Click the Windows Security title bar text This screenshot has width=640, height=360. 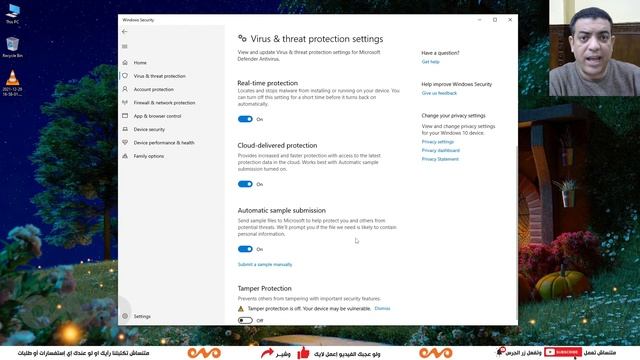tap(138, 20)
